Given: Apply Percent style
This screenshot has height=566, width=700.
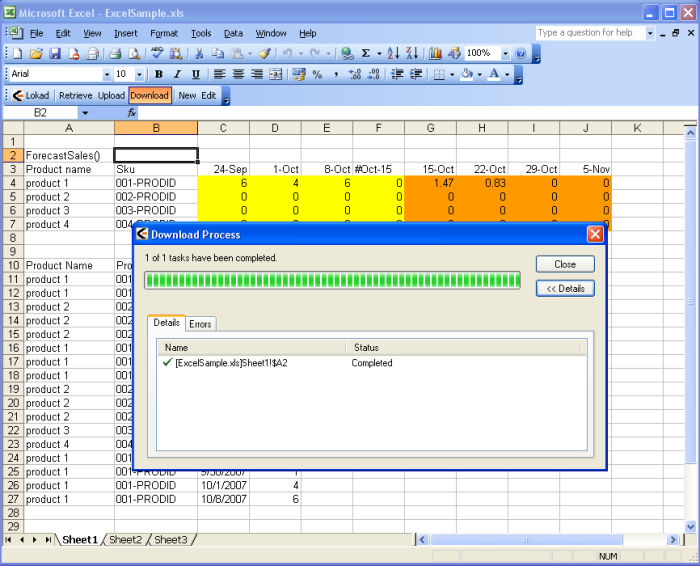Looking at the screenshot, I should tap(317, 75).
